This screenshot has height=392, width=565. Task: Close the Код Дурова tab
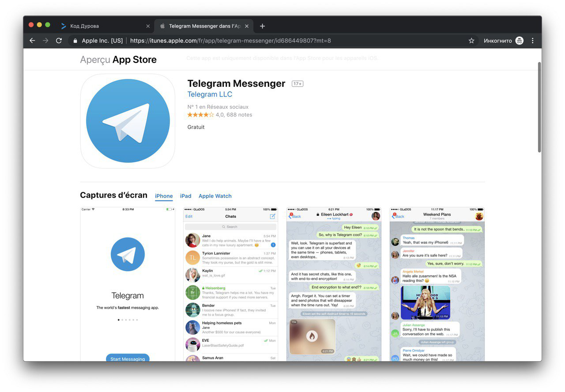pos(148,26)
